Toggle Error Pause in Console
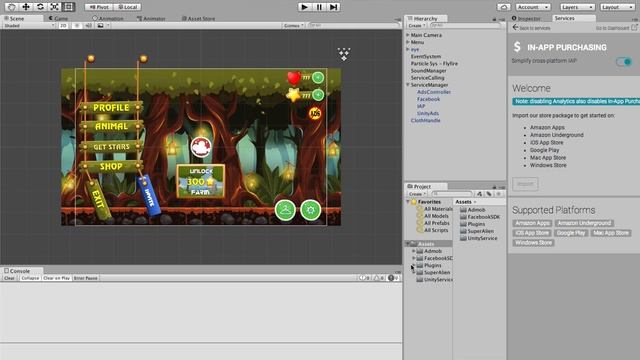Screen dimensions: 640x360 pos(86,278)
